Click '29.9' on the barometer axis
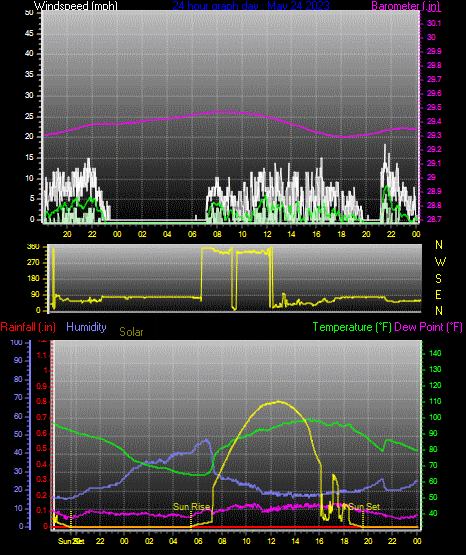The image size is (466, 555). [x=434, y=51]
